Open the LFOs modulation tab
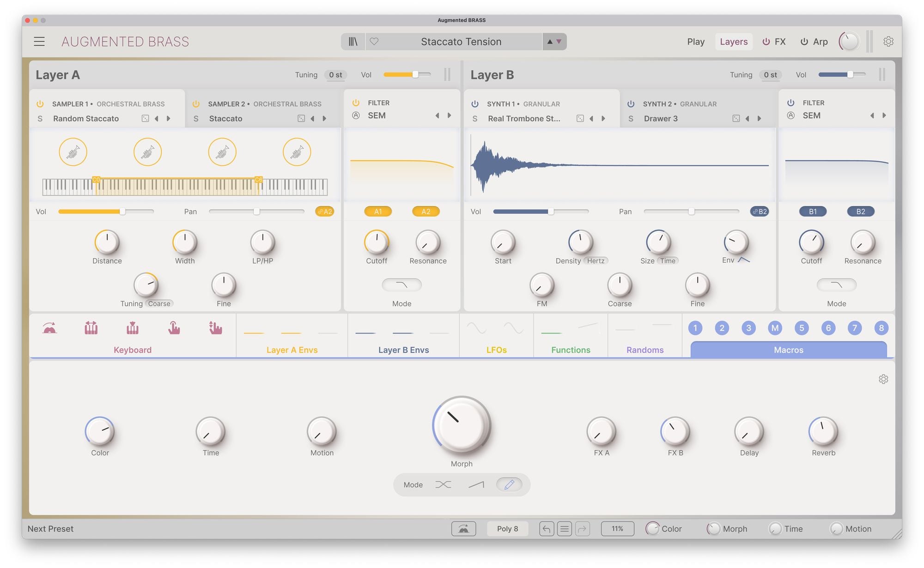This screenshot has height=568, width=924. click(x=496, y=350)
